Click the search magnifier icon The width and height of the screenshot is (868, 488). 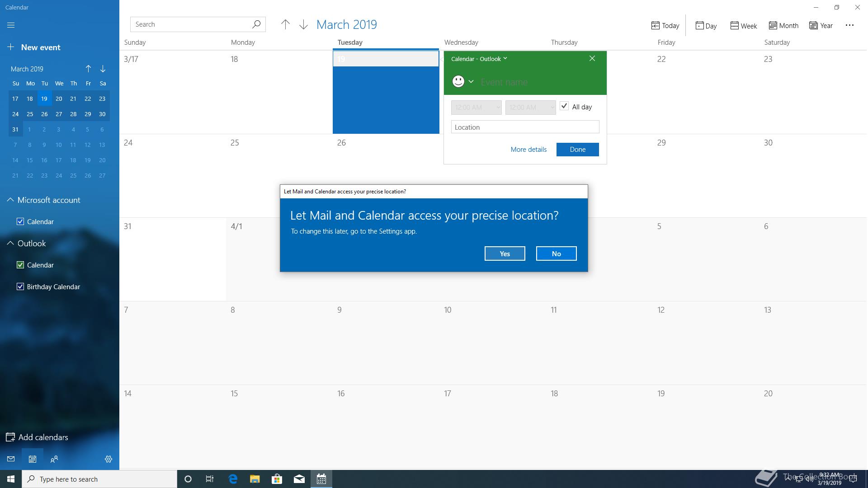coord(256,24)
